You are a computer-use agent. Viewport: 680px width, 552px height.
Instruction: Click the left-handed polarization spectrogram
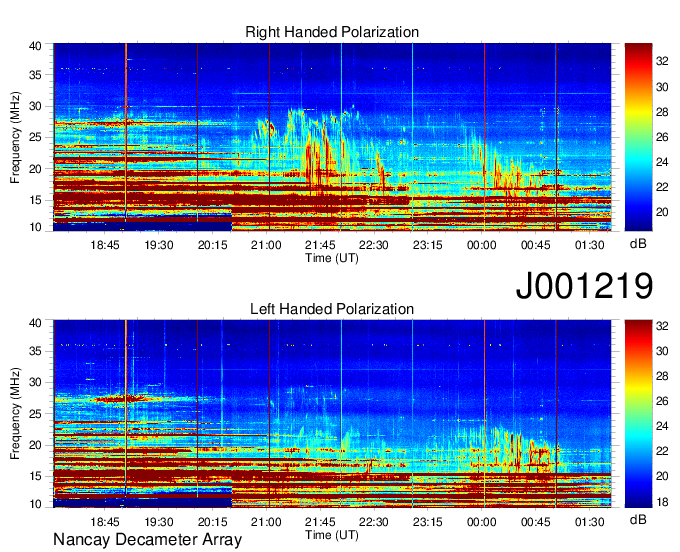pyautogui.click(x=332, y=414)
